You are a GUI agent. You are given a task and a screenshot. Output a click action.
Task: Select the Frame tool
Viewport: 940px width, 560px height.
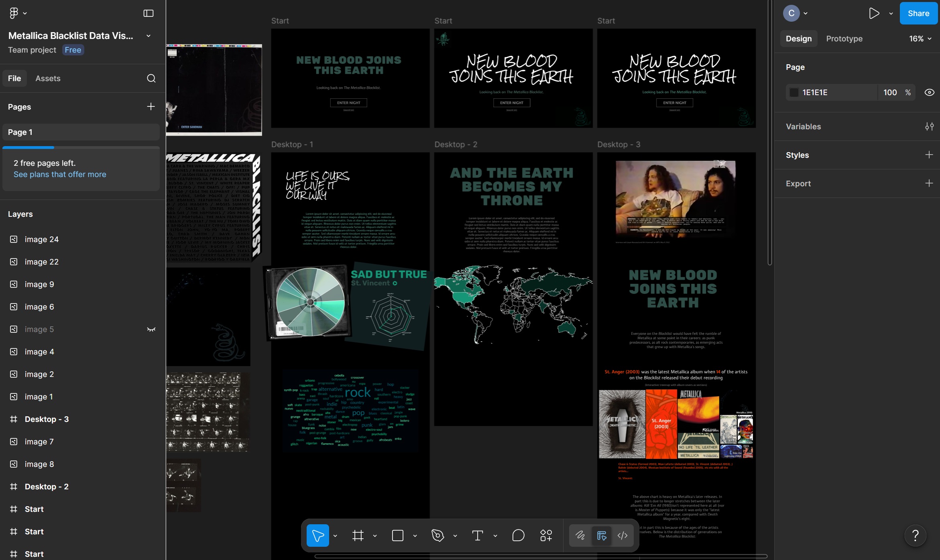point(358,536)
